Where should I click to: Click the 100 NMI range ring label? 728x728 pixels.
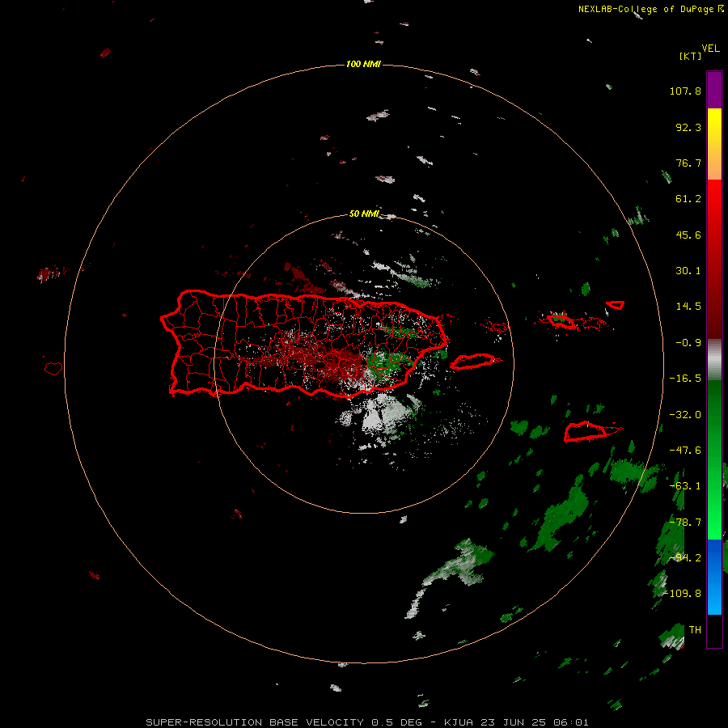[x=363, y=64]
